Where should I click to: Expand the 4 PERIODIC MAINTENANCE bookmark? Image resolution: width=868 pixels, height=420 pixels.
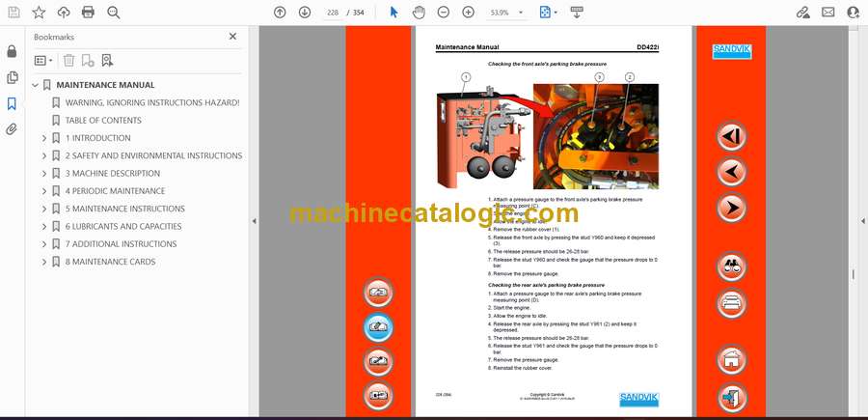(44, 191)
